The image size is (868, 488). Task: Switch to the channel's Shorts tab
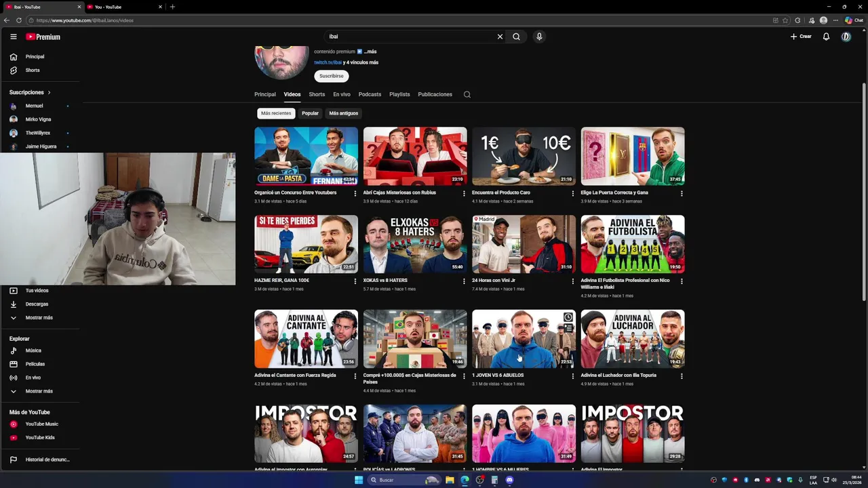[x=317, y=94]
